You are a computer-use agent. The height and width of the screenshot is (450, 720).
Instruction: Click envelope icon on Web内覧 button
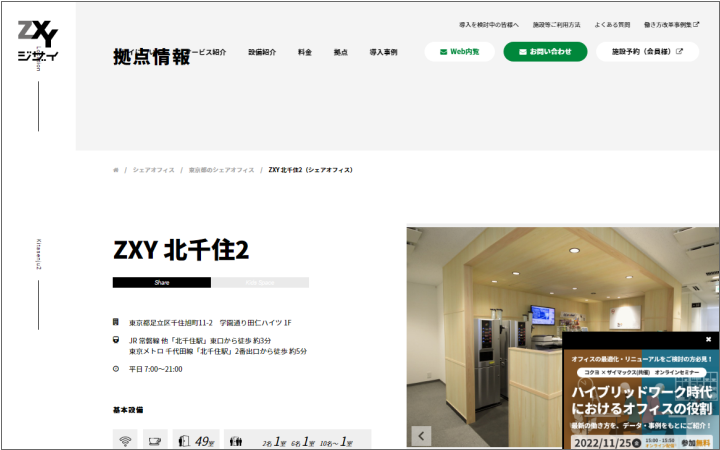tap(443, 52)
